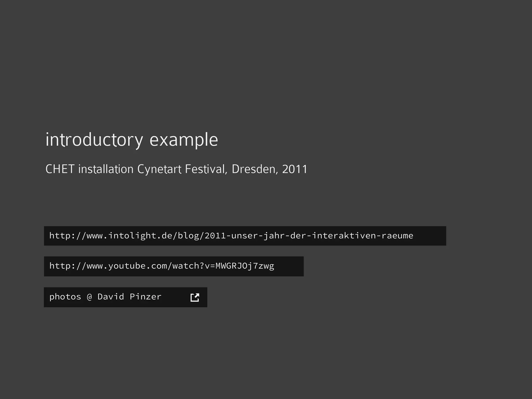Click 'unser-jahr-der-interaktiven-raeume' in the URL
Viewport: 532px width, 399px height.
tap(322, 236)
